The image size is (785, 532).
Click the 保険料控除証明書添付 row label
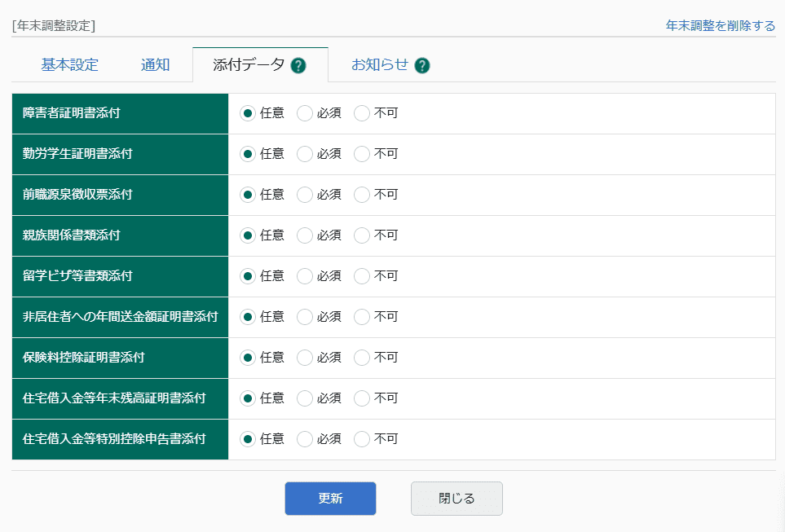tap(84, 358)
